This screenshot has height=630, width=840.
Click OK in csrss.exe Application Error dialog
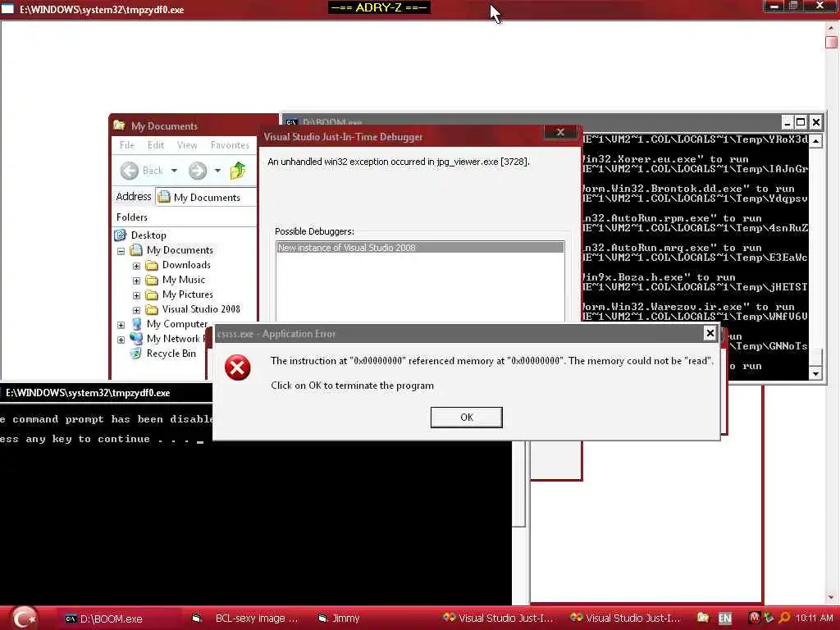click(466, 418)
